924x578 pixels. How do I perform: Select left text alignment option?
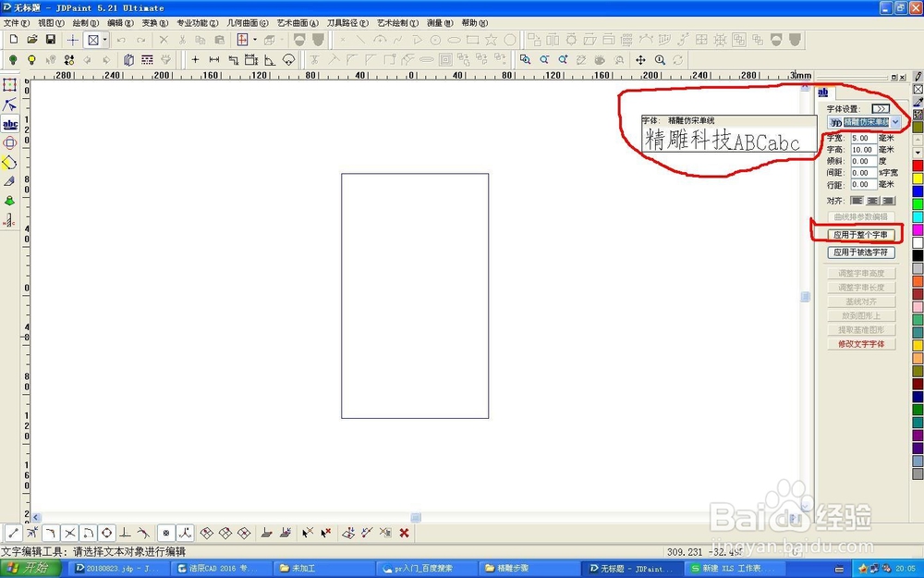(x=857, y=201)
